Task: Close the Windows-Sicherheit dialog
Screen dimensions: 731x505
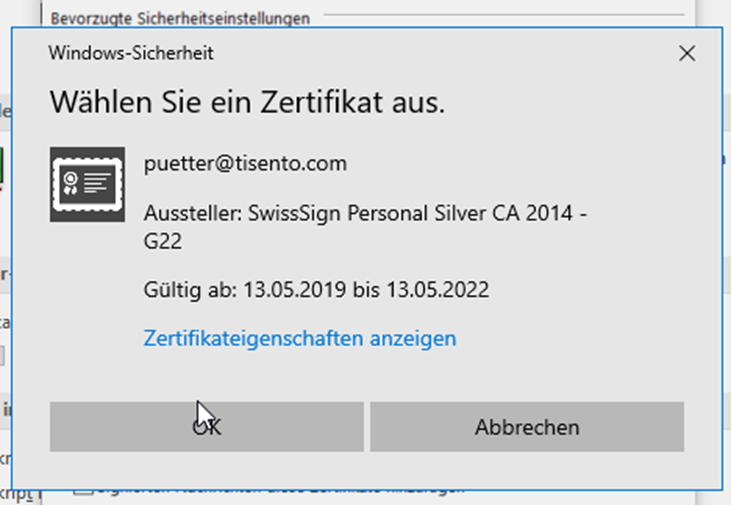Action: (687, 54)
